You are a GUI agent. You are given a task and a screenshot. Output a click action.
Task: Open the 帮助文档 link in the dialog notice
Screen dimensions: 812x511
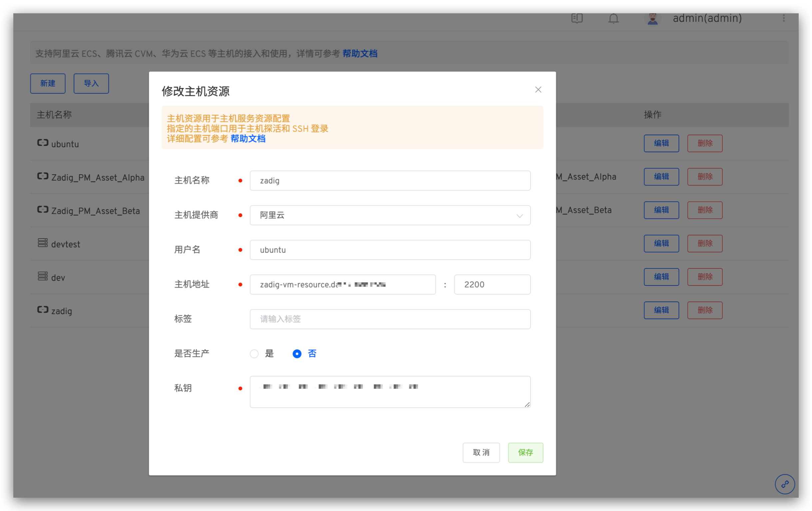pyautogui.click(x=248, y=139)
